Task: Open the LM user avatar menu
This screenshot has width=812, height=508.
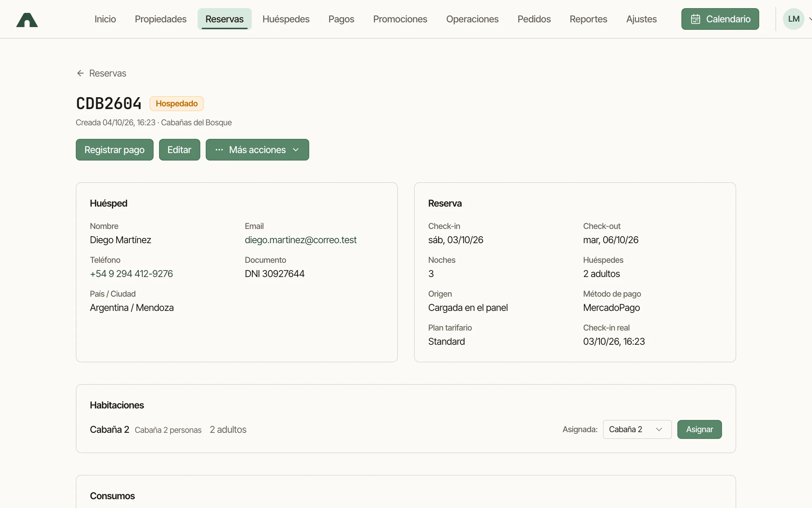Action: (x=793, y=19)
